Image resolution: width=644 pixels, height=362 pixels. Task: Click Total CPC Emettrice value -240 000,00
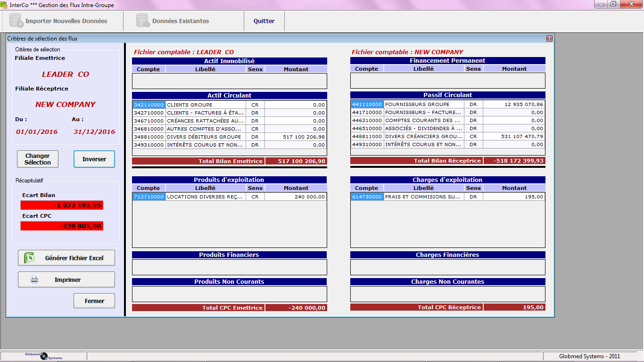point(296,308)
